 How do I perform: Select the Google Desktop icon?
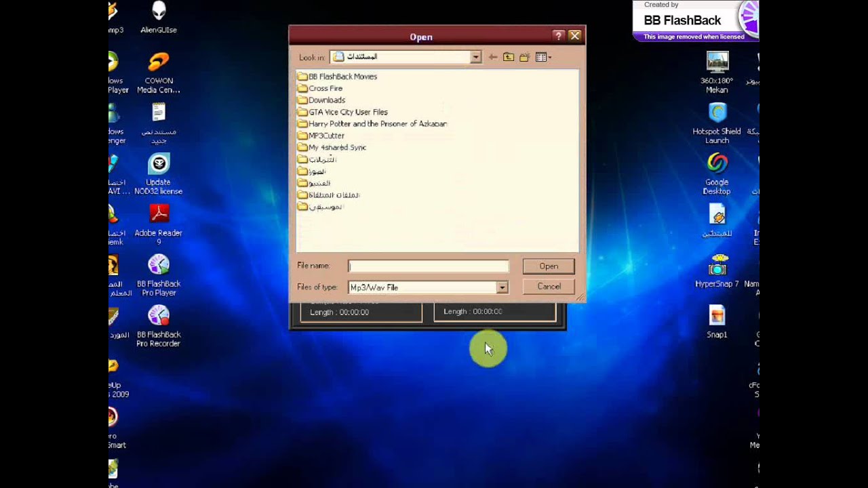click(717, 174)
